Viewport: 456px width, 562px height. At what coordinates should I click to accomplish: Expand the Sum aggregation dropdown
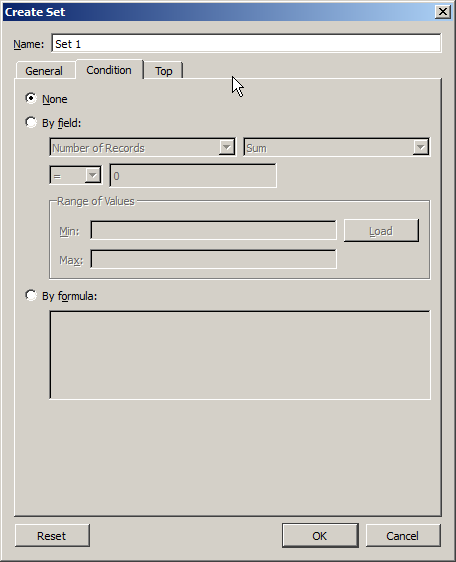pos(337,147)
